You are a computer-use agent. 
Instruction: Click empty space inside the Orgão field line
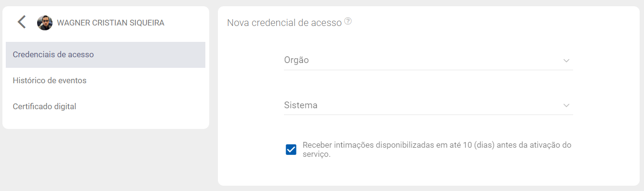(x=434, y=60)
